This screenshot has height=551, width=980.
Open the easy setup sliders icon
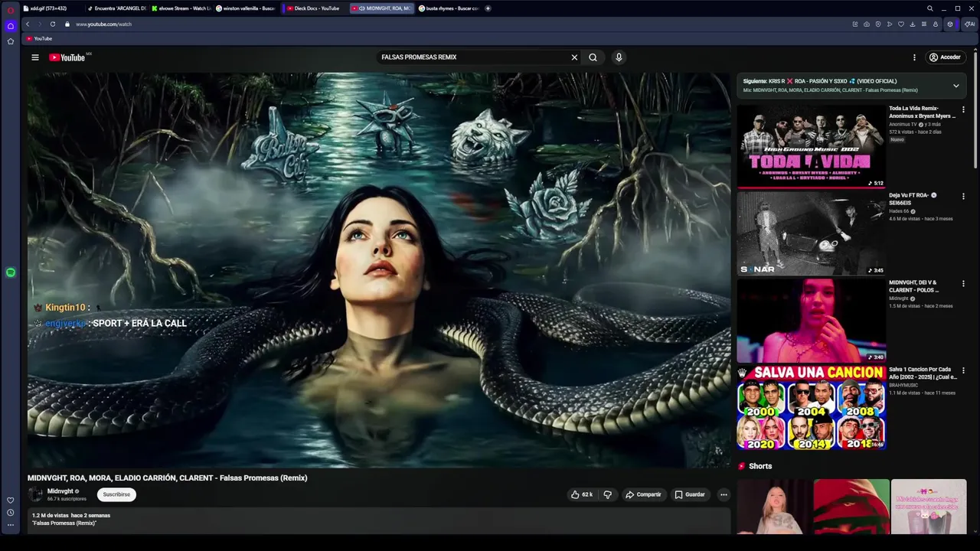coord(923,24)
